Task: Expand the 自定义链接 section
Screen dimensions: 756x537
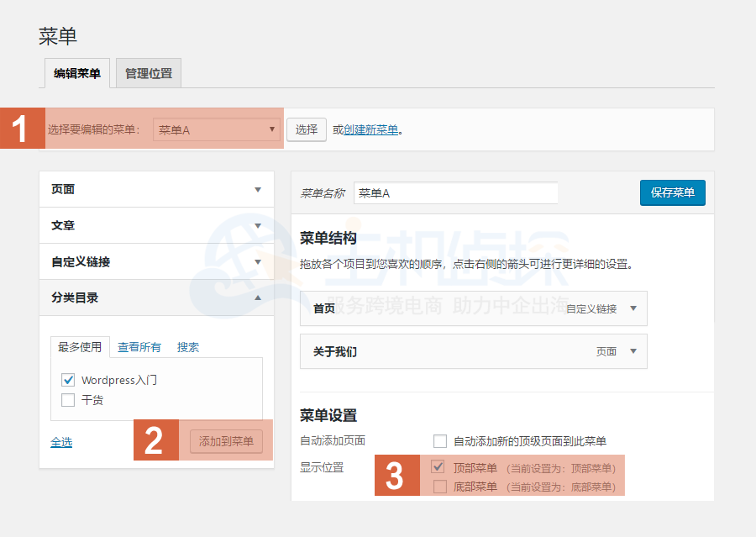Action: pos(258,262)
